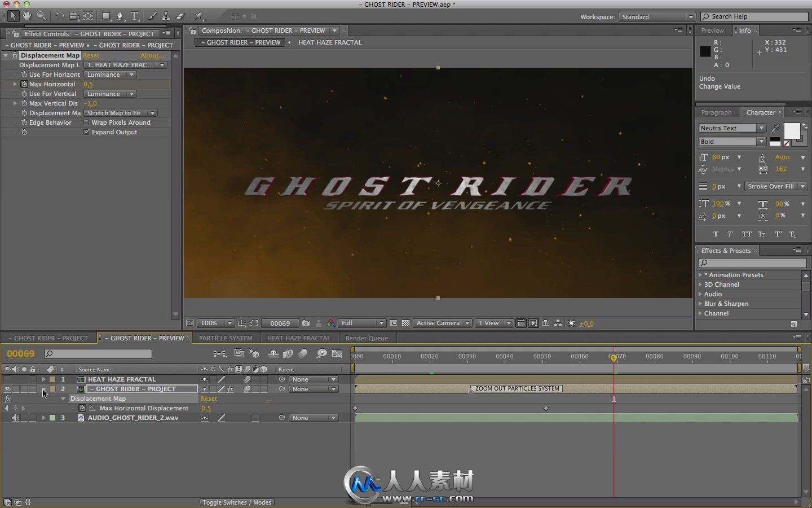Select the Pan Behind anchor tool
Screen dimensions: 812x508
(88, 16)
